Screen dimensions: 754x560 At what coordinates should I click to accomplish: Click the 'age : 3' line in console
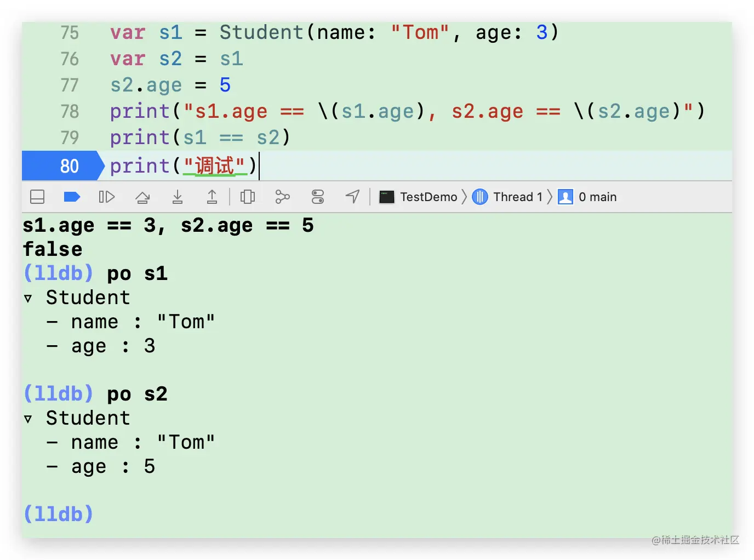coord(101,346)
